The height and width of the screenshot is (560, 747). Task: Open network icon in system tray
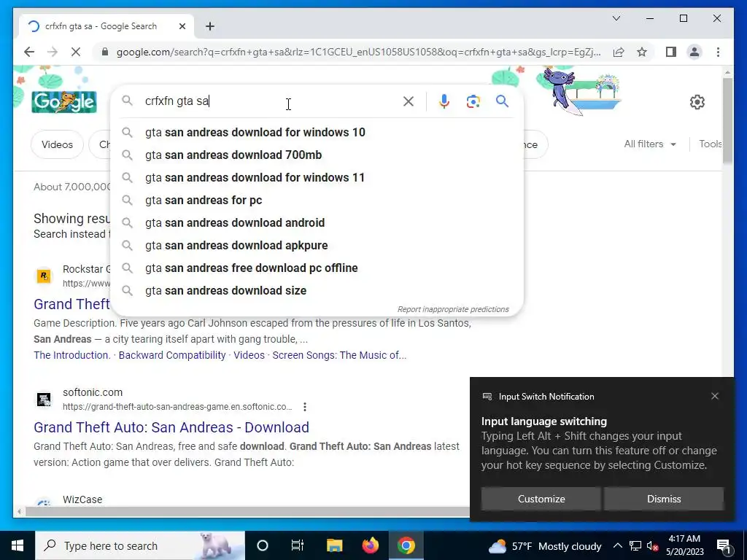point(635,546)
